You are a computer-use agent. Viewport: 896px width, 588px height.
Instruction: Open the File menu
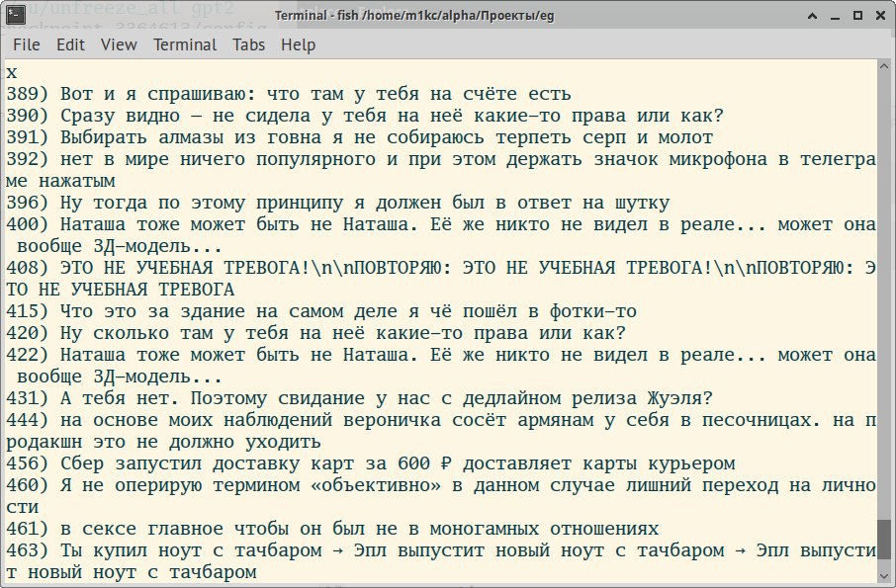(27, 44)
